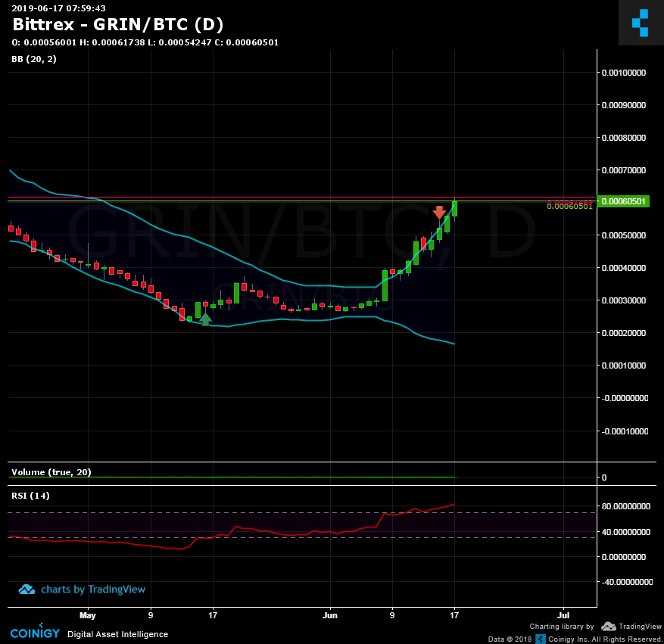Click the Coinigy logo icon at top right
The height and width of the screenshot is (644, 664).
(x=641, y=23)
